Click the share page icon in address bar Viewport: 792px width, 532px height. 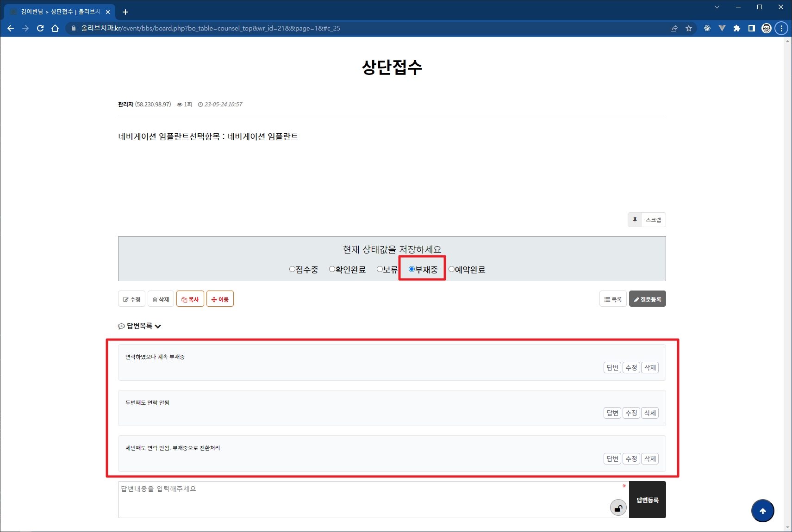coord(674,28)
